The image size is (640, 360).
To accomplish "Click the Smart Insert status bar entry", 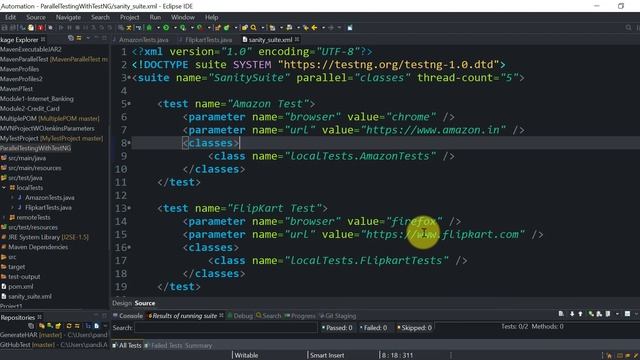I will 327,356.
